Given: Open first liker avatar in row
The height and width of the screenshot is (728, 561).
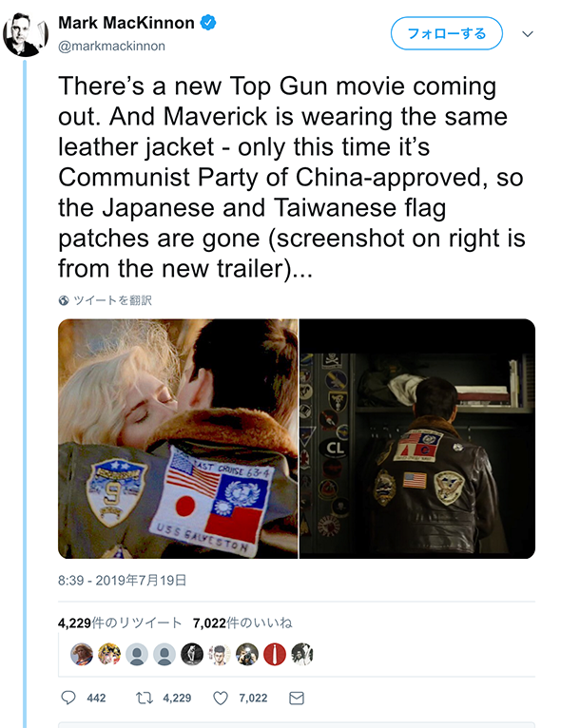Looking at the screenshot, I should pos(81,654).
